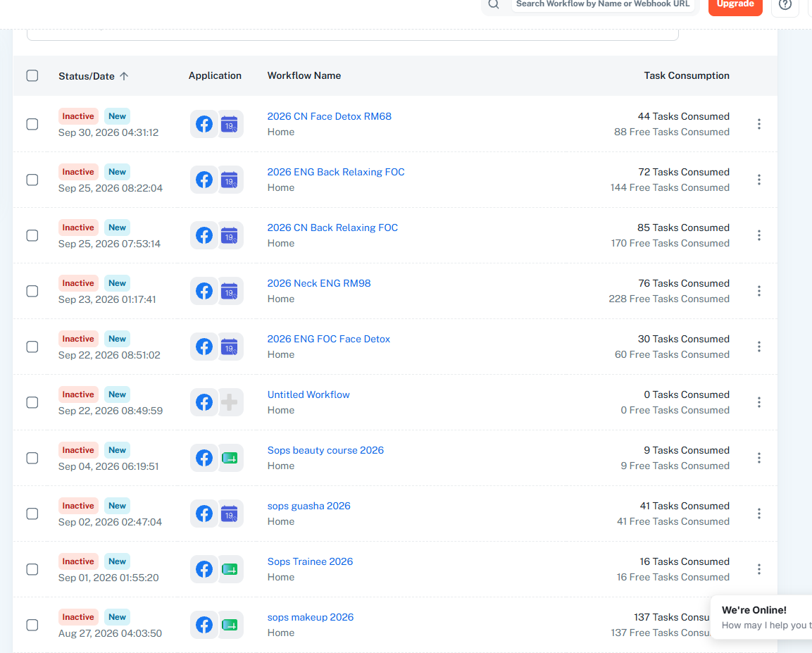
Task: Select checkbox for 2026 CN Back Relaxing FOC
Action: 32,235
